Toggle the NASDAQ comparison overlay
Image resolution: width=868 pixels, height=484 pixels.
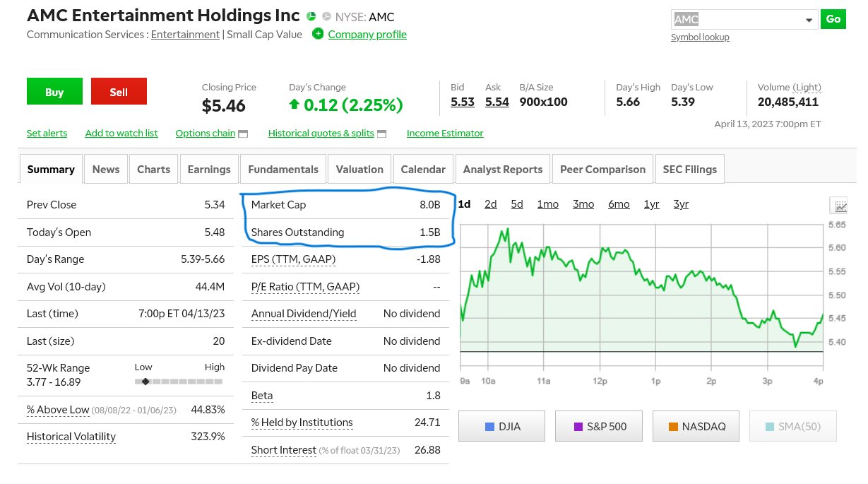(x=696, y=427)
